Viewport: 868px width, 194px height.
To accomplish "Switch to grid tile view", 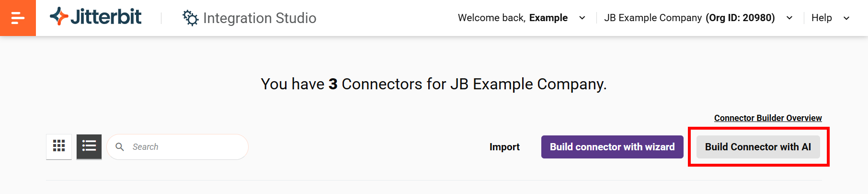I will click(59, 146).
